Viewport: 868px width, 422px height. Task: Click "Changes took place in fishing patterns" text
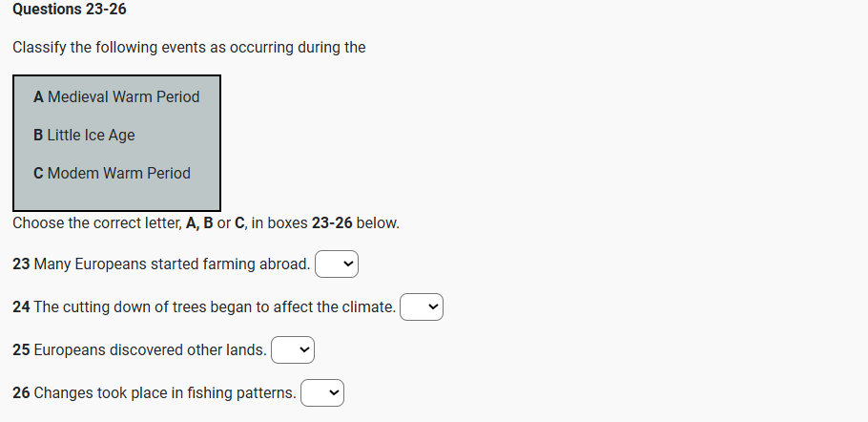pos(164,392)
